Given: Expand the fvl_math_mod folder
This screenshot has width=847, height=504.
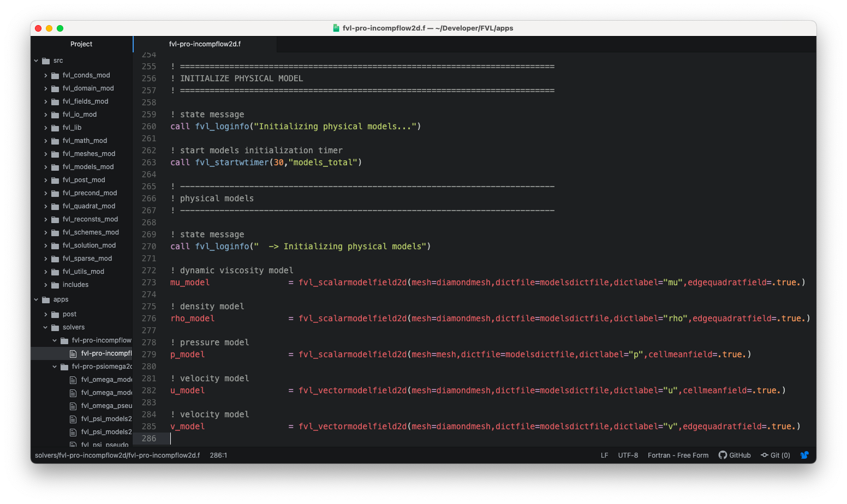Looking at the screenshot, I should [46, 141].
